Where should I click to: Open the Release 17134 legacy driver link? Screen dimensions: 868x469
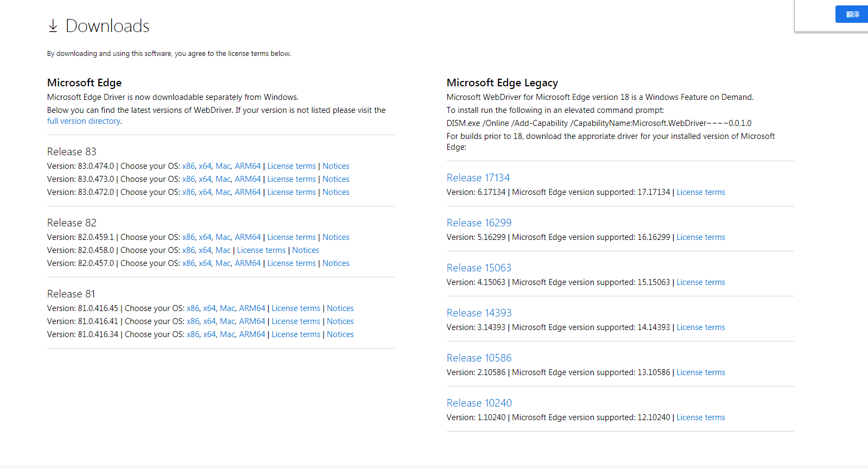pos(478,178)
